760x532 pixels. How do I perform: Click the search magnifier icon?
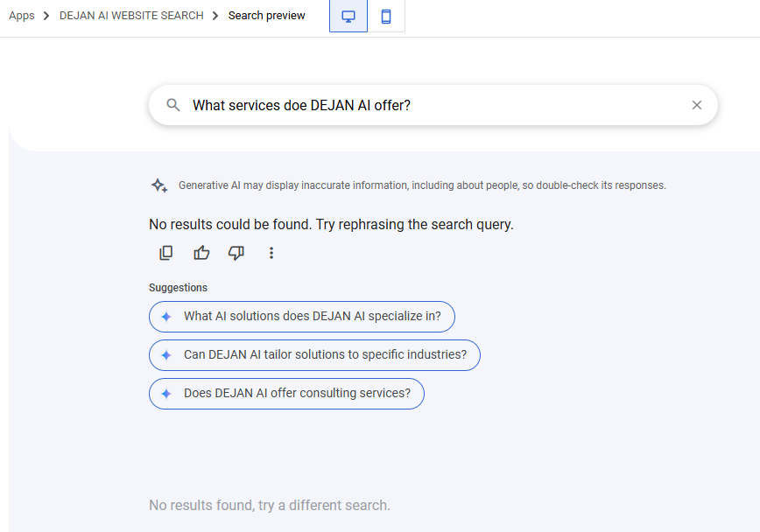(173, 105)
